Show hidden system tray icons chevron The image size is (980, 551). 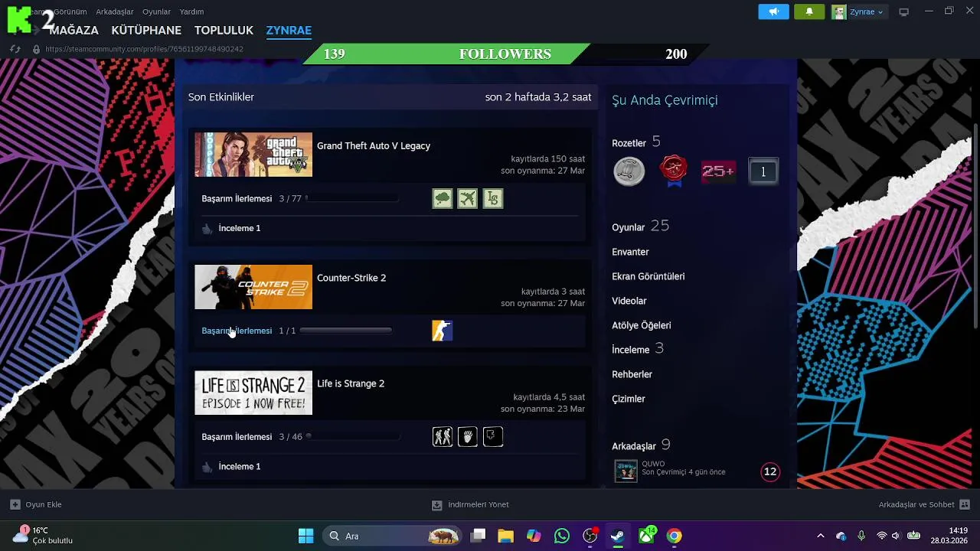click(x=821, y=536)
